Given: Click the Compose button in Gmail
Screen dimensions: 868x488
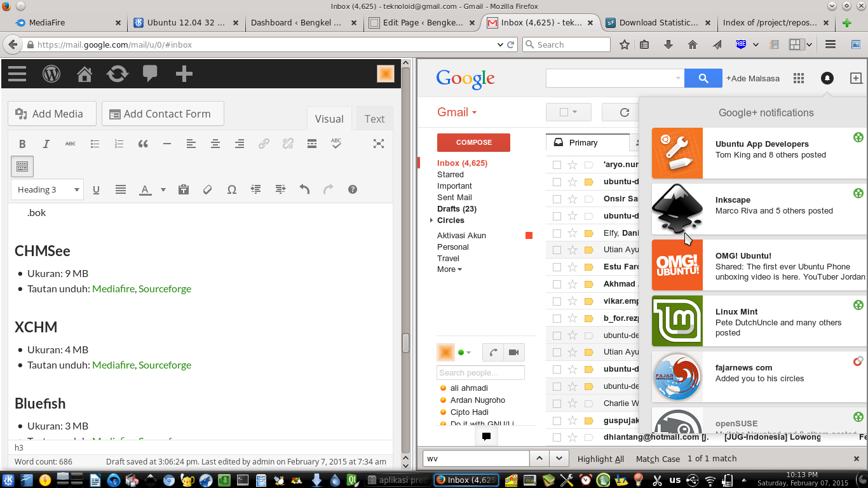Looking at the screenshot, I should coord(473,142).
